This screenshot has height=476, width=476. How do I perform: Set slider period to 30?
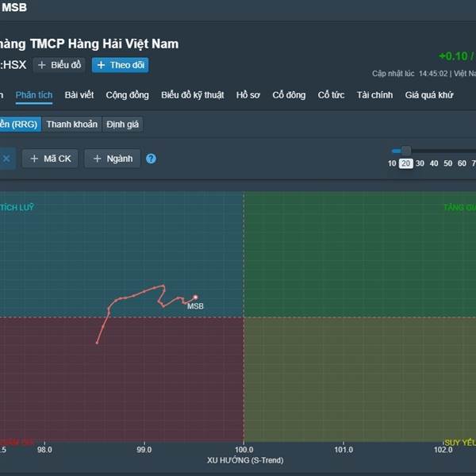click(x=420, y=163)
